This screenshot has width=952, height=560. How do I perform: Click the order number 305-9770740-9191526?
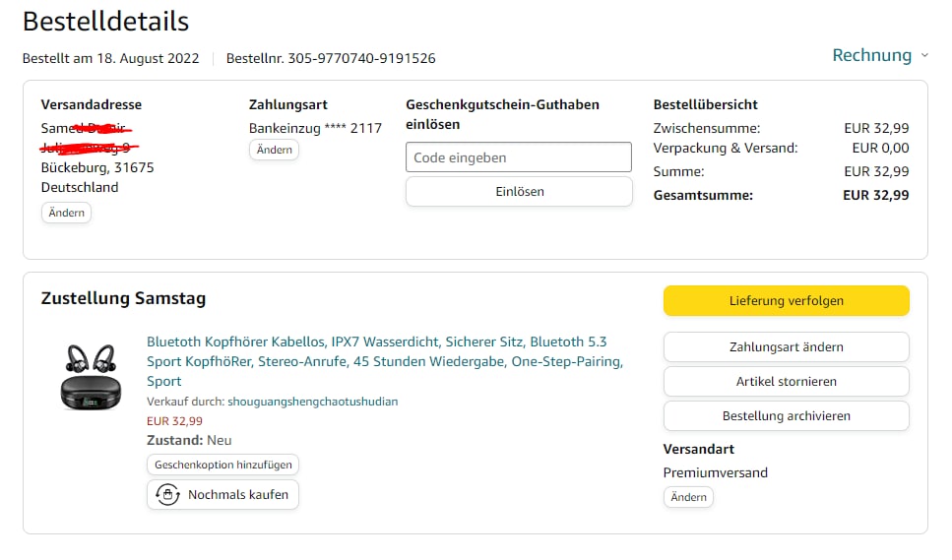click(x=361, y=58)
